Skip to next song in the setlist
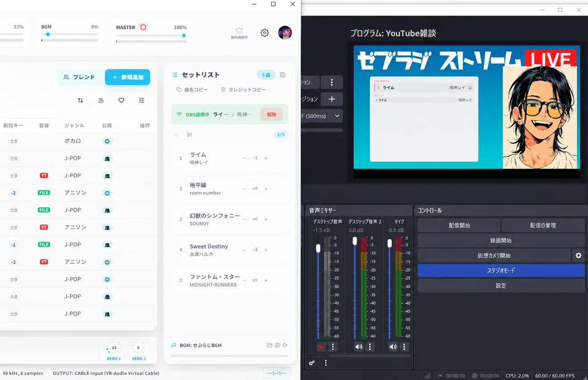Viewport: 588px width, 380px height. coord(190,135)
